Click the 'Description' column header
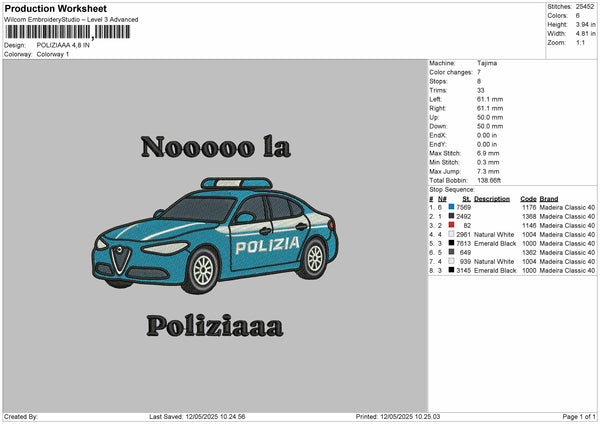The image size is (600, 424). click(492, 199)
